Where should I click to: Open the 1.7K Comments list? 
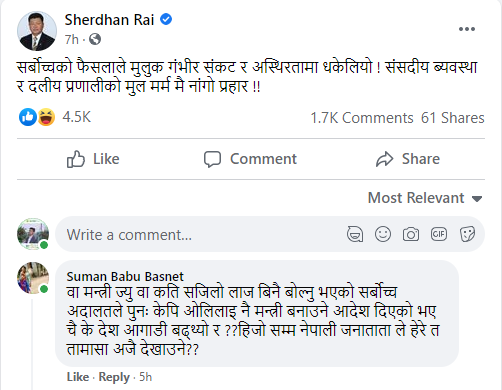pyautogui.click(x=362, y=118)
